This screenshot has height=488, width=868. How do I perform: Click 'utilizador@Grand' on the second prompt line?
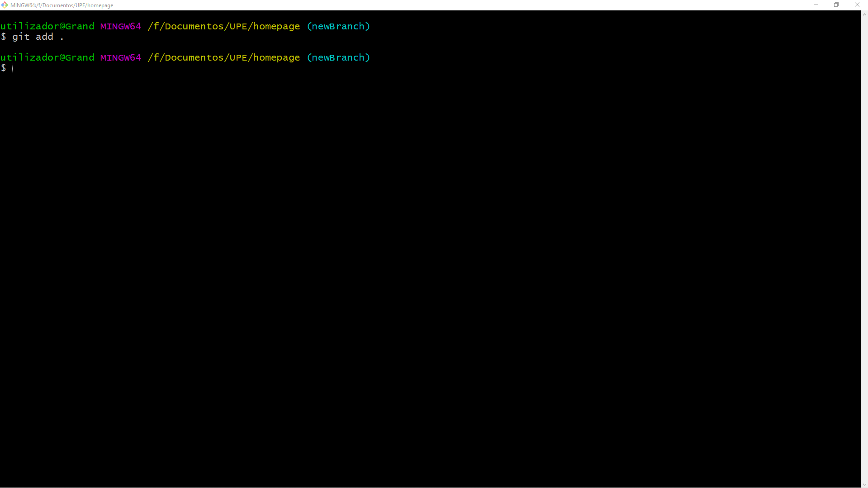click(x=47, y=58)
